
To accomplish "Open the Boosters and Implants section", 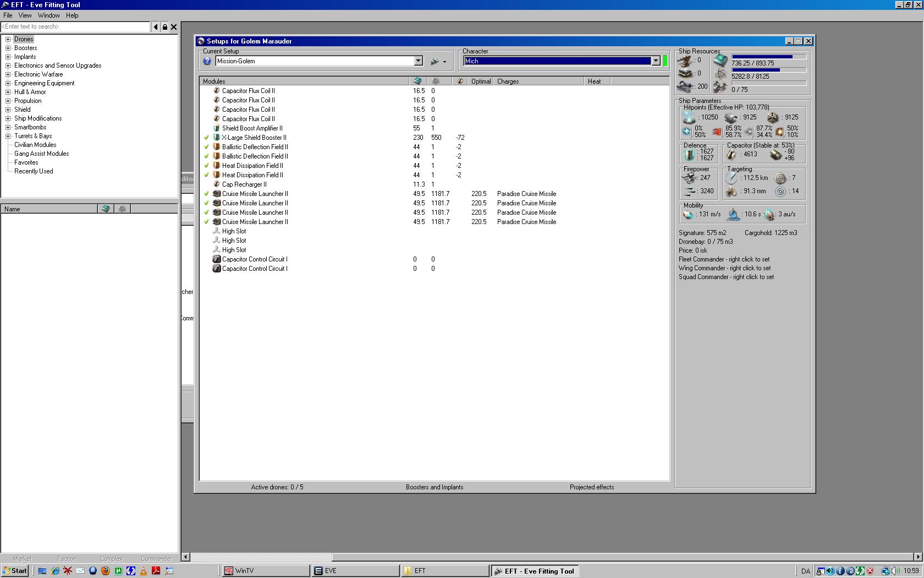I will pos(435,487).
